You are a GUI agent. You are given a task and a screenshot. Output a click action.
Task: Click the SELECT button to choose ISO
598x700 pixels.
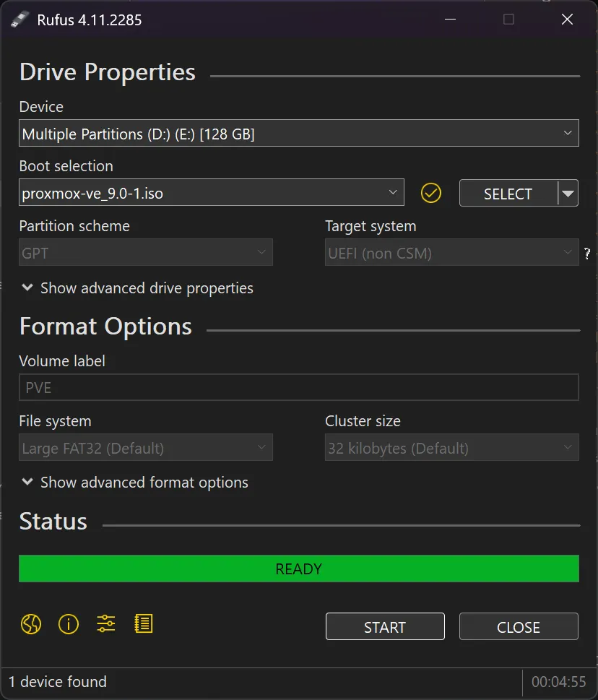(x=508, y=194)
